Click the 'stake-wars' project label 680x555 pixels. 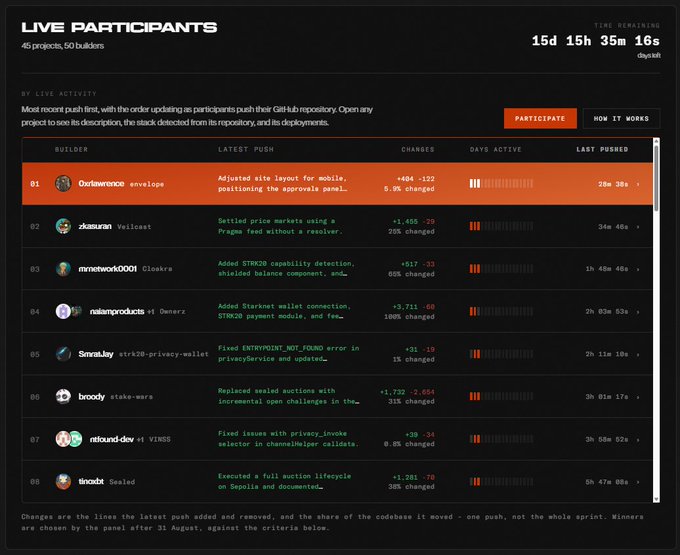pyautogui.click(x=131, y=397)
